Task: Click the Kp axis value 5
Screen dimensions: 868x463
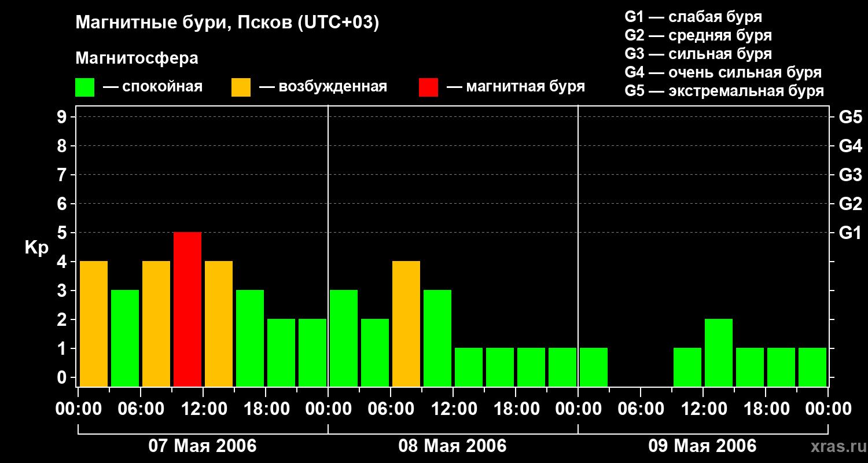Action: [x=63, y=233]
